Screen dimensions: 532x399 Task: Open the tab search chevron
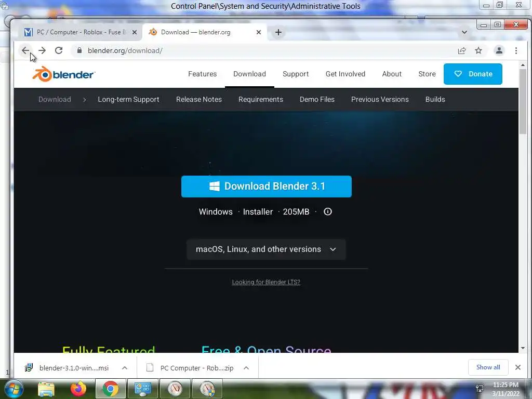(464, 32)
